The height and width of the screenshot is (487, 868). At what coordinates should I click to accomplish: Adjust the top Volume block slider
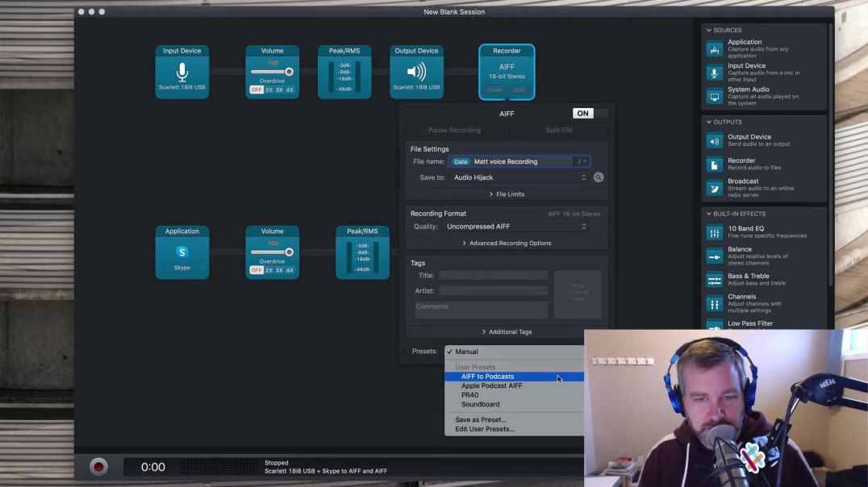pyautogui.click(x=273, y=72)
